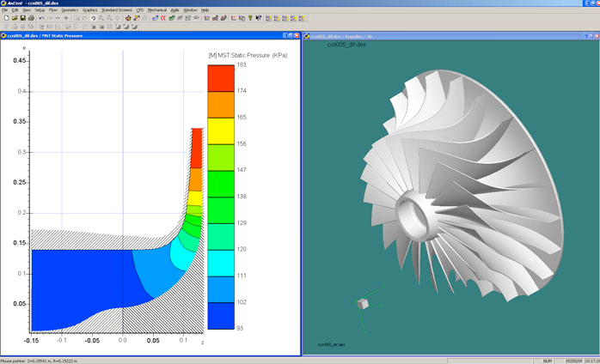600x364 pixels.
Task: Select the impeller 3D window title bar
Action: (x=451, y=36)
